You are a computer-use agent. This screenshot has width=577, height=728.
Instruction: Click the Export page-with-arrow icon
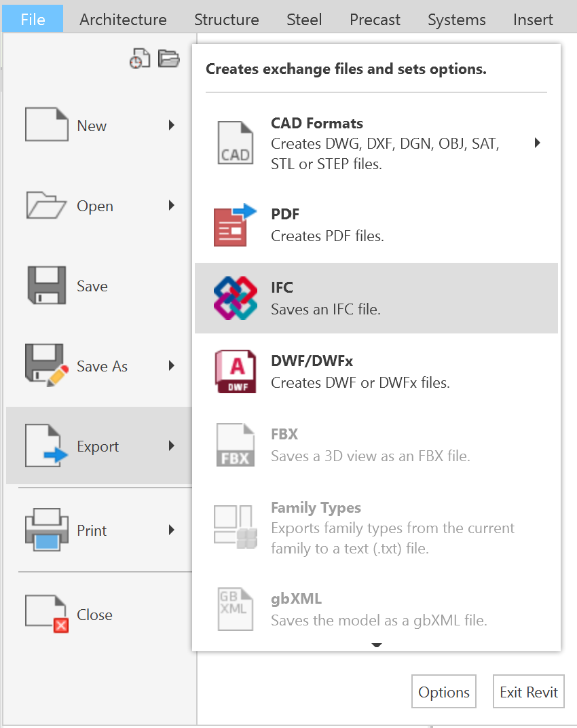coord(46,445)
